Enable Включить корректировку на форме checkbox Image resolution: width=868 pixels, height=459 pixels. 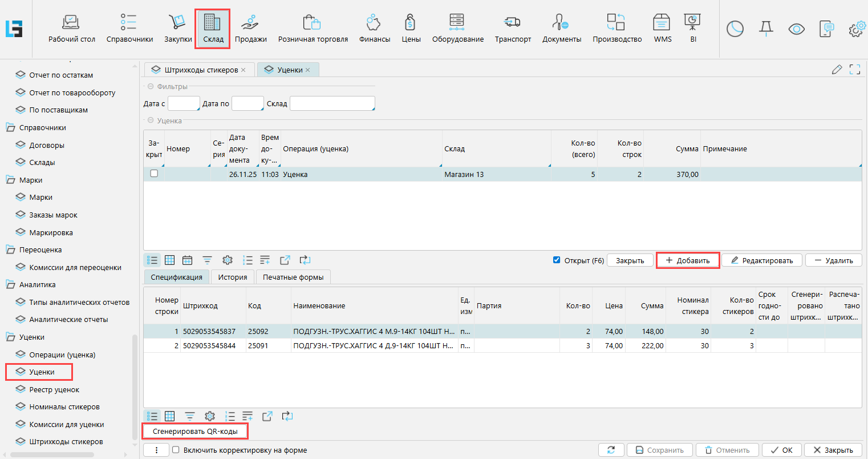(176, 450)
